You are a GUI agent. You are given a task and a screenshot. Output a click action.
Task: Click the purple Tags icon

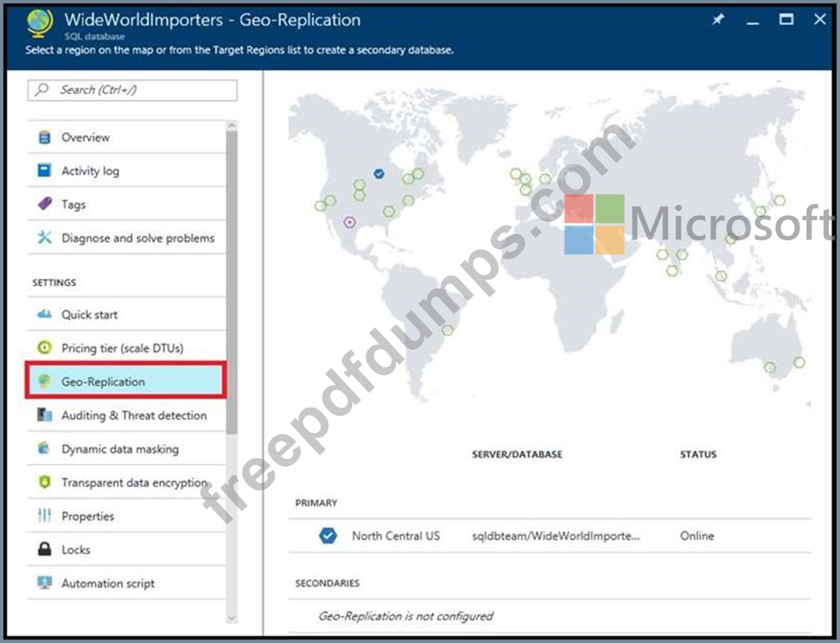point(45,204)
